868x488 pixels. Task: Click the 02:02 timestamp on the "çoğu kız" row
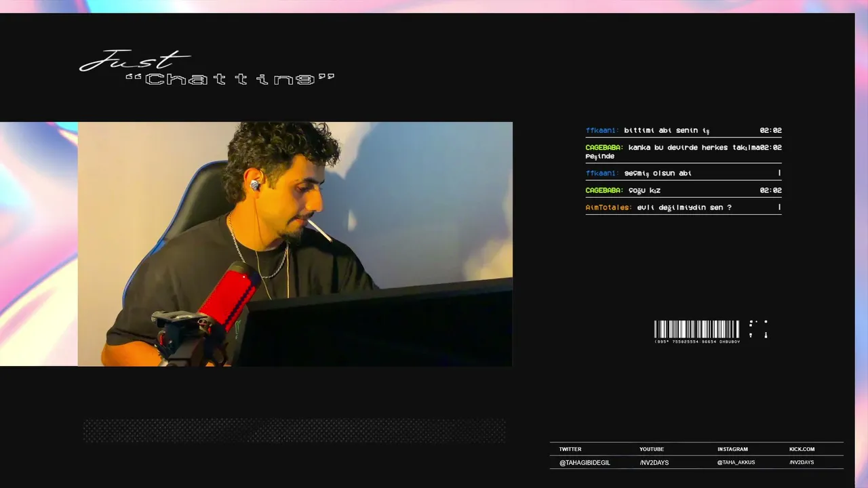pos(770,190)
